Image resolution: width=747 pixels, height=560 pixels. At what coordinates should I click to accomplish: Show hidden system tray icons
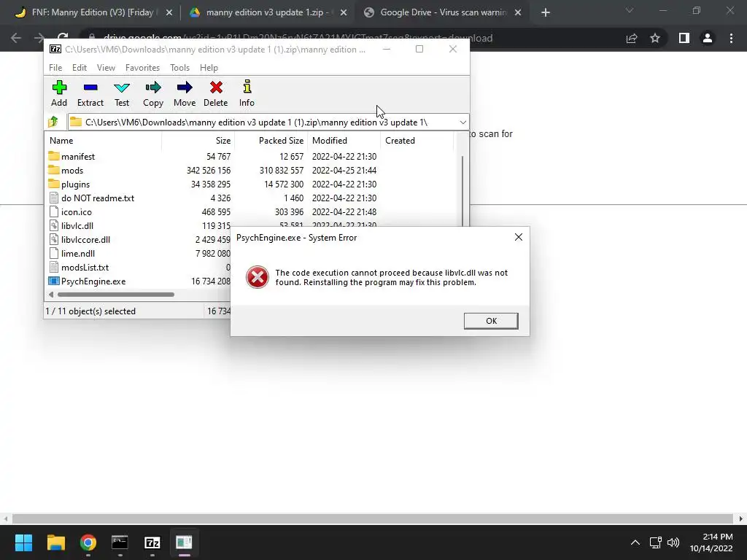tap(635, 542)
